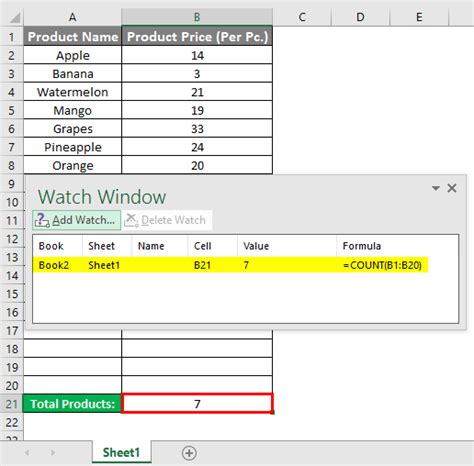Select the Orange cell
The width and height of the screenshot is (474, 466).
(73, 165)
